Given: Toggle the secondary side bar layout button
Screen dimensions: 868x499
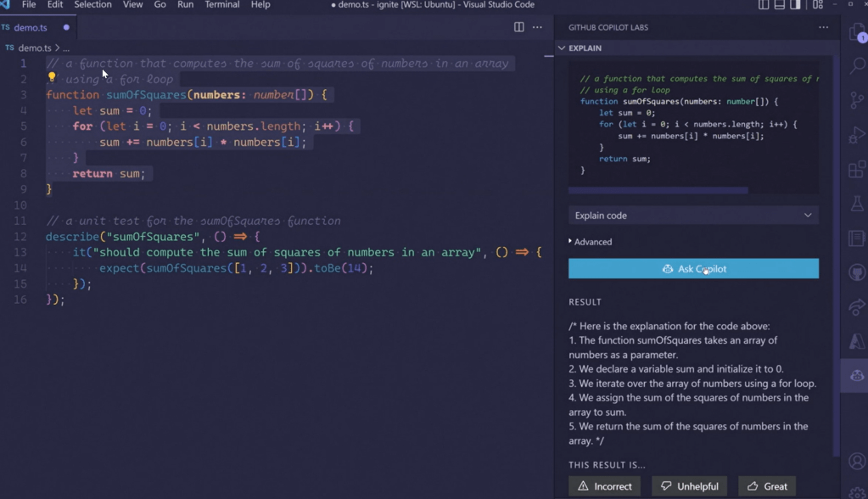Looking at the screenshot, I should [795, 5].
